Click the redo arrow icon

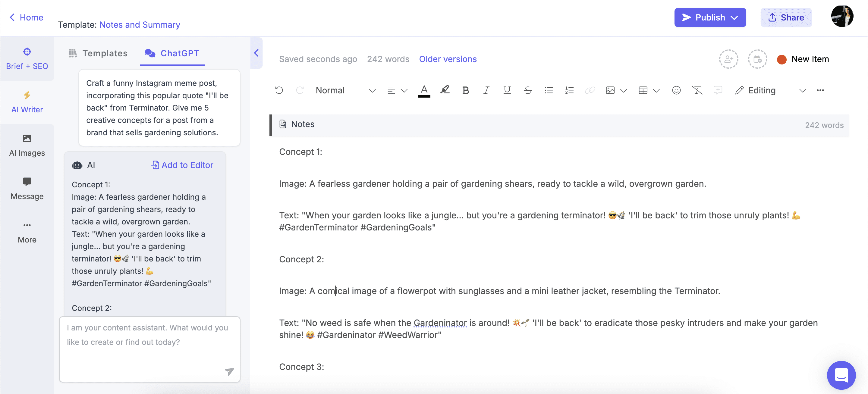pyautogui.click(x=300, y=90)
